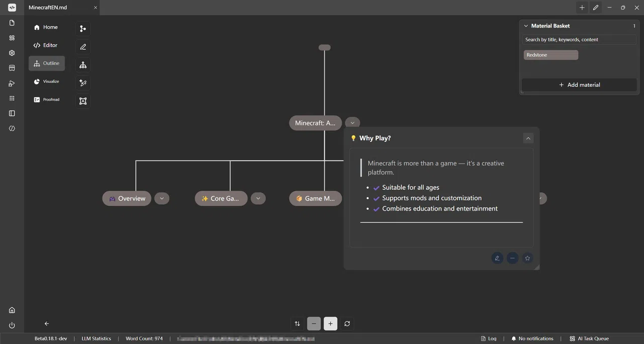Viewport: 644px width, 344px height.
Task: Zoom out with the minus button
Action: [314, 323]
